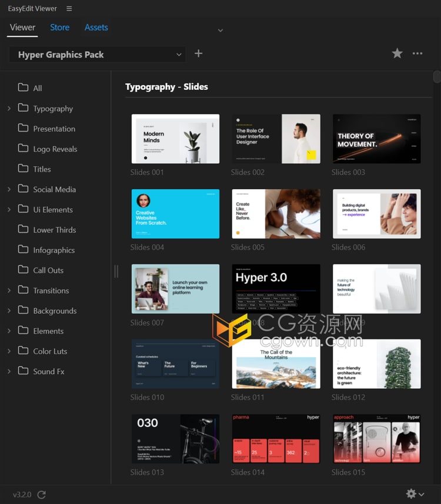Expand the Elements folder arrow
441x504 pixels.
click(x=9, y=331)
